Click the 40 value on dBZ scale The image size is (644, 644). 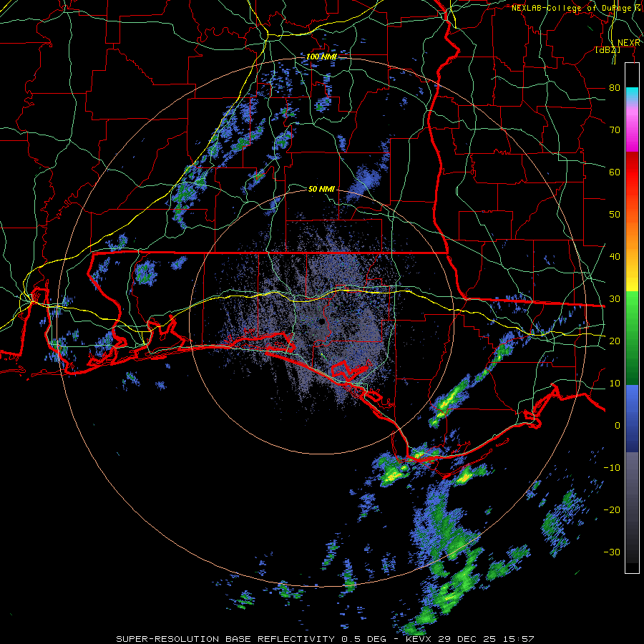click(x=615, y=257)
